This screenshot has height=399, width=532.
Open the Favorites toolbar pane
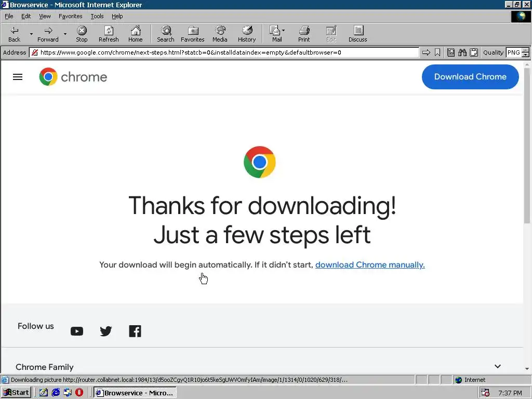click(192, 34)
